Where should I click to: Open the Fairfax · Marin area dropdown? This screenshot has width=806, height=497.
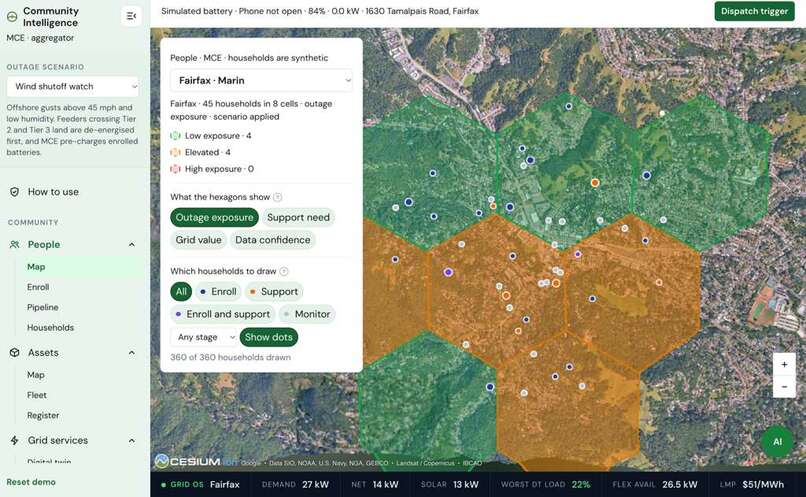[x=261, y=81]
